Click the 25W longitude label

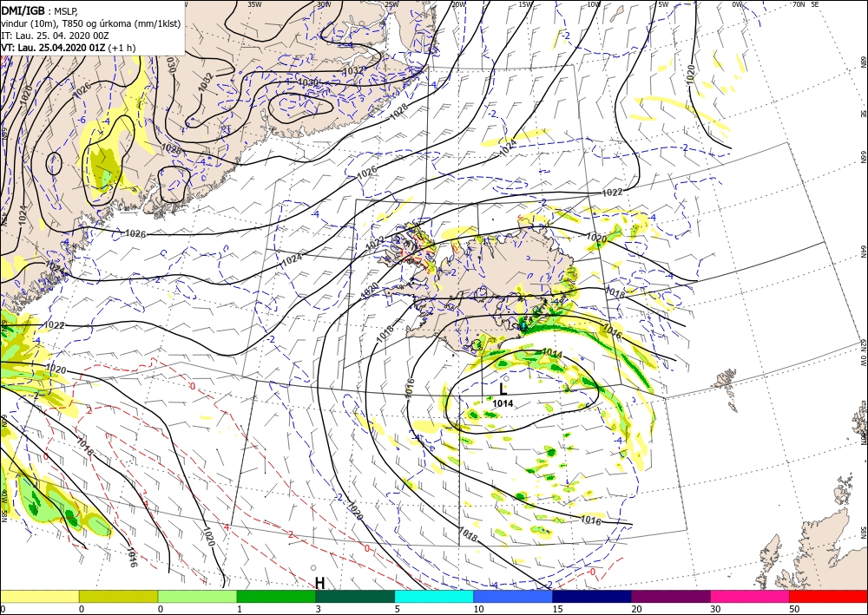(x=391, y=4)
